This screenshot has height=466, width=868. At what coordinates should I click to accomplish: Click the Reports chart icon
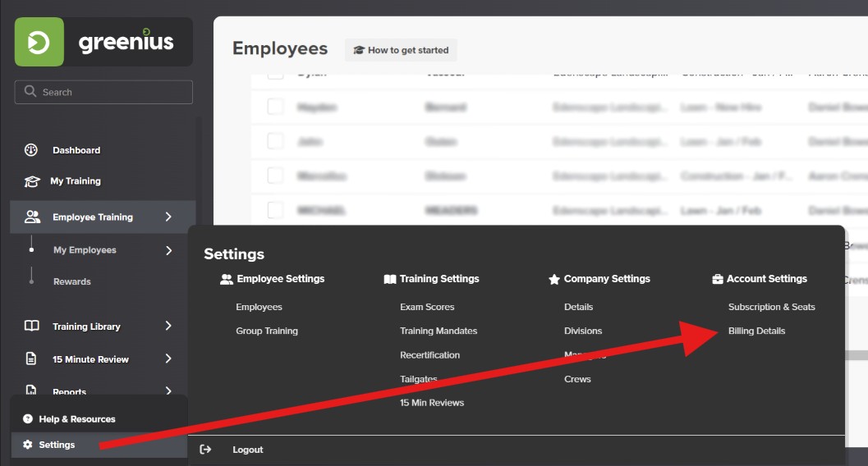click(x=31, y=391)
